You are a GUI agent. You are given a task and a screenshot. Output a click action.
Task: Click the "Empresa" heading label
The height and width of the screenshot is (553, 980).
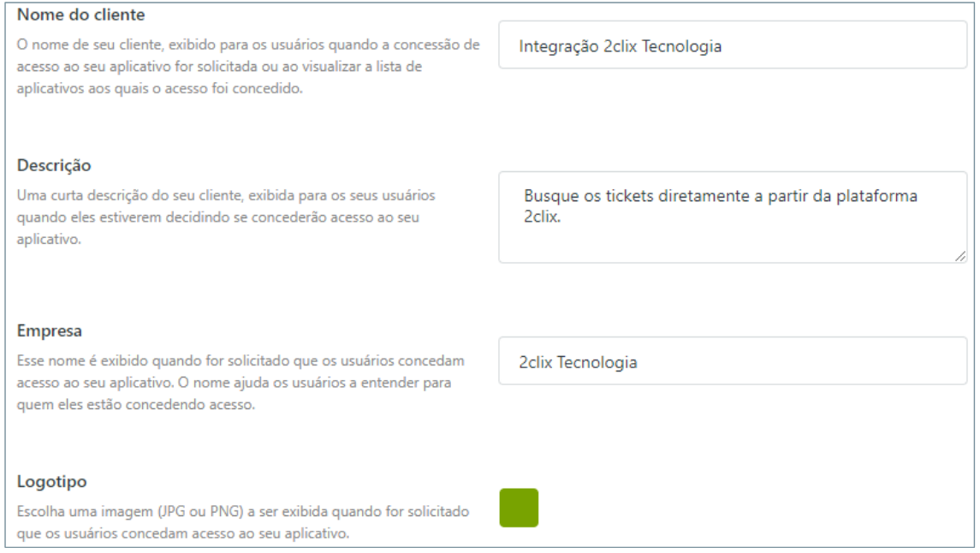pos(50,330)
